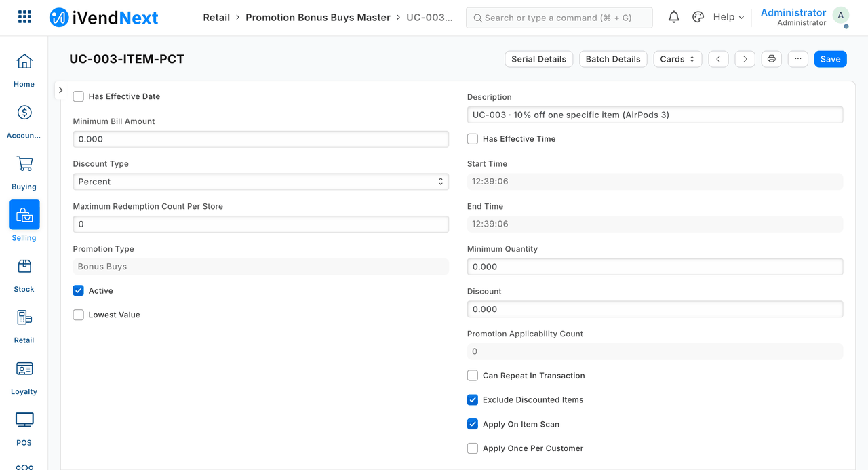The height and width of the screenshot is (470, 868).
Task: Click the Administrator avatar circle
Action: [841, 16]
